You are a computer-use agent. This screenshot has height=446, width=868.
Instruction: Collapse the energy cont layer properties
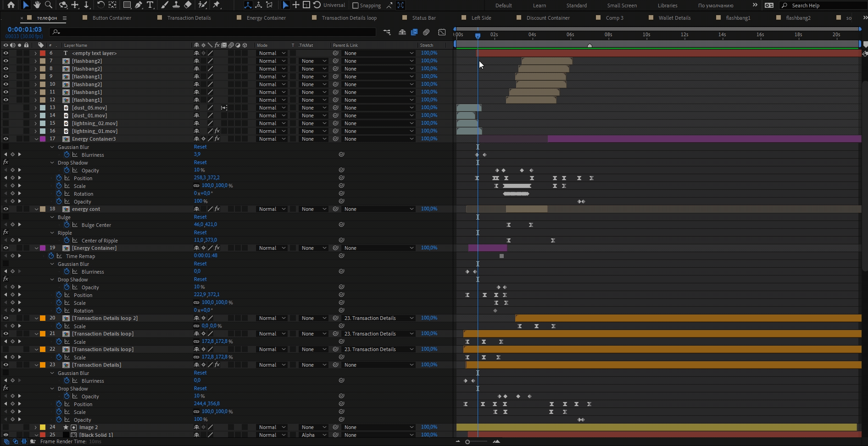click(36, 209)
